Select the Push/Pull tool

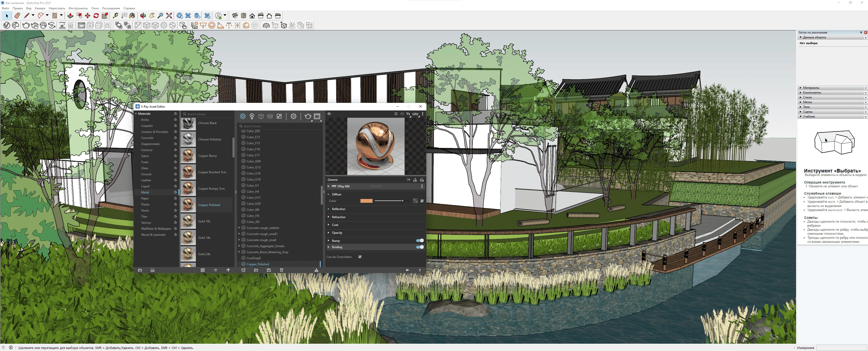(70, 15)
